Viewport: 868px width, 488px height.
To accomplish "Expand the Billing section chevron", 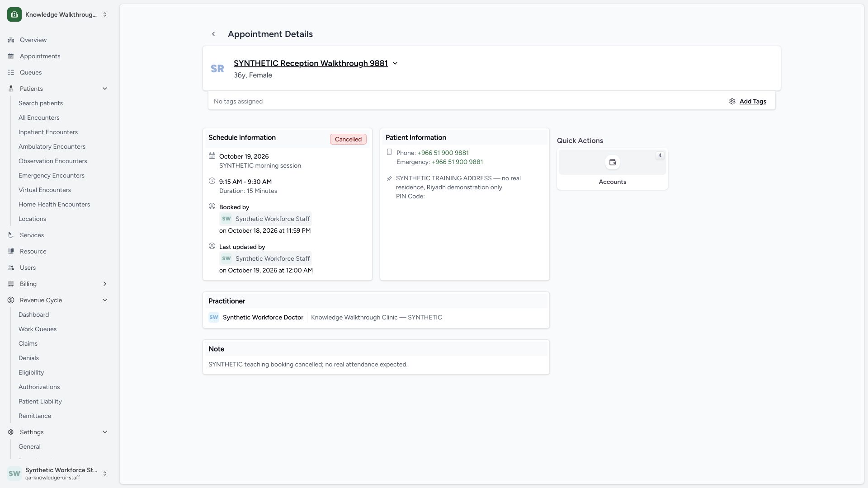I will coord(105,284).
